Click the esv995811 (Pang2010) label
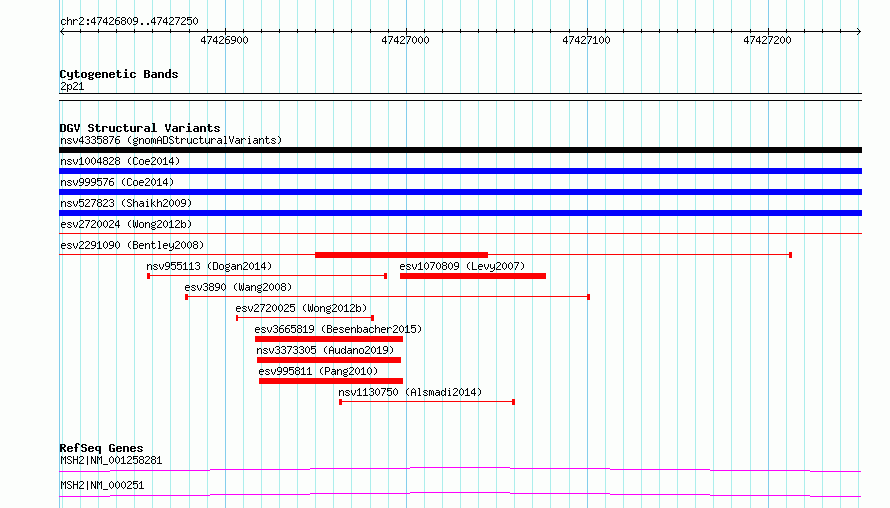Image resolution: width=890 pixels, height=508 pixels. (x=318, y=371)
